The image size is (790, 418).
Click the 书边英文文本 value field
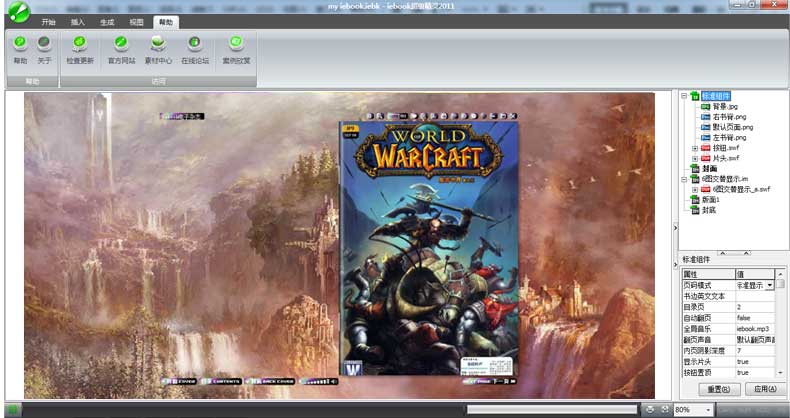click(755, 296)
